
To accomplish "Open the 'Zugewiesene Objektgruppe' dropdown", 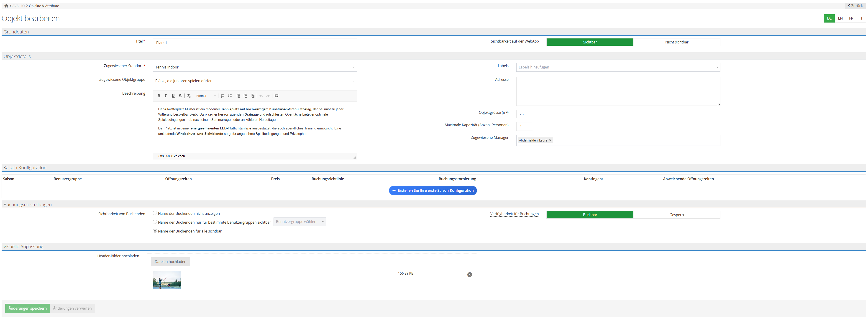I will pos(254,81).
